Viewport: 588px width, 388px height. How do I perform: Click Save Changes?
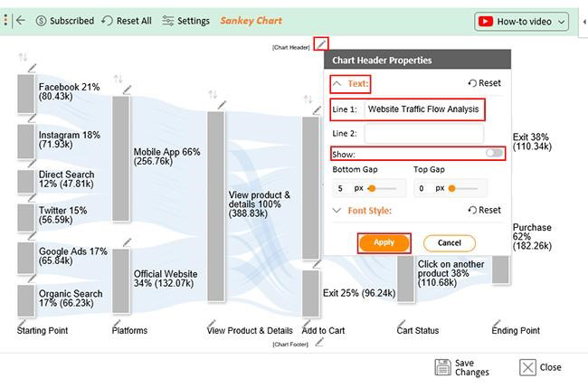462,367
